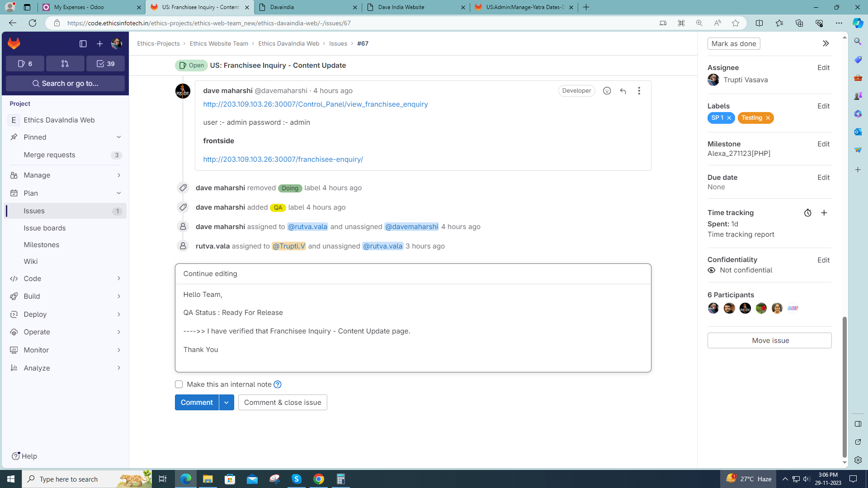Open more actions menu on comment
868x488 pixels.
[x=639, y=91]
